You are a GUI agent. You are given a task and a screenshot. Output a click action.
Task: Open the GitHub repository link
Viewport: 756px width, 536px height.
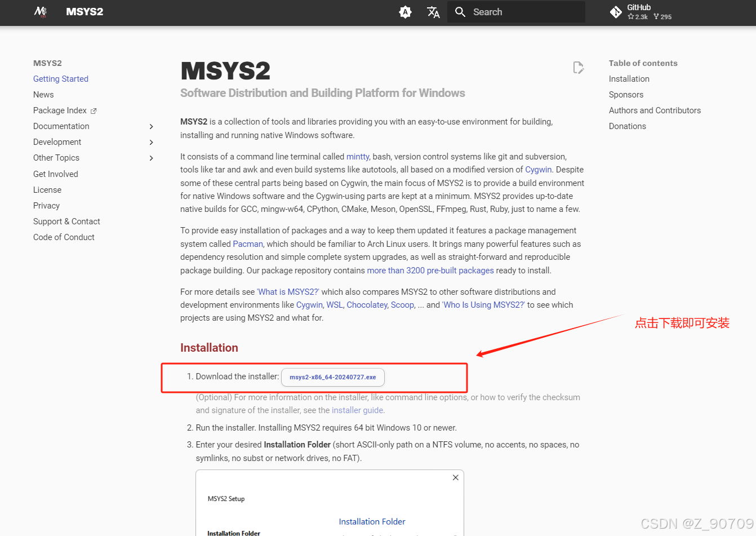click(641, 12)
